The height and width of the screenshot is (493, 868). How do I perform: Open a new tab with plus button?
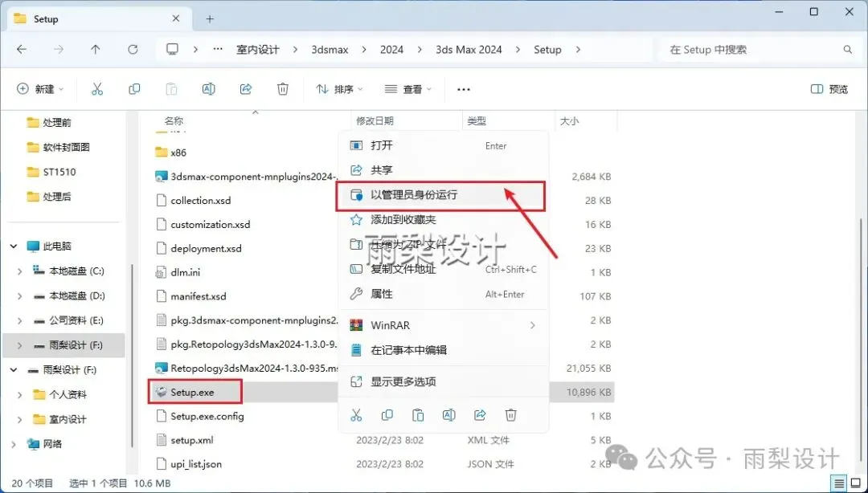pos(210,18)
